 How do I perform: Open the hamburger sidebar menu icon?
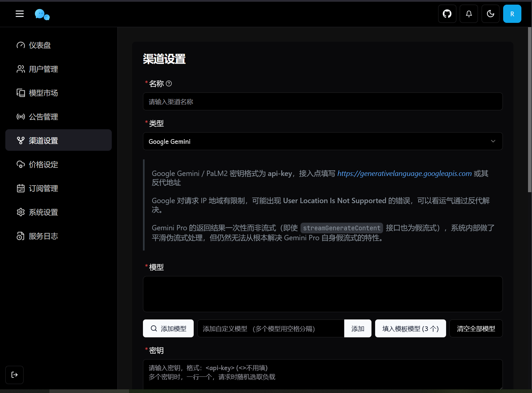point(19,14)
